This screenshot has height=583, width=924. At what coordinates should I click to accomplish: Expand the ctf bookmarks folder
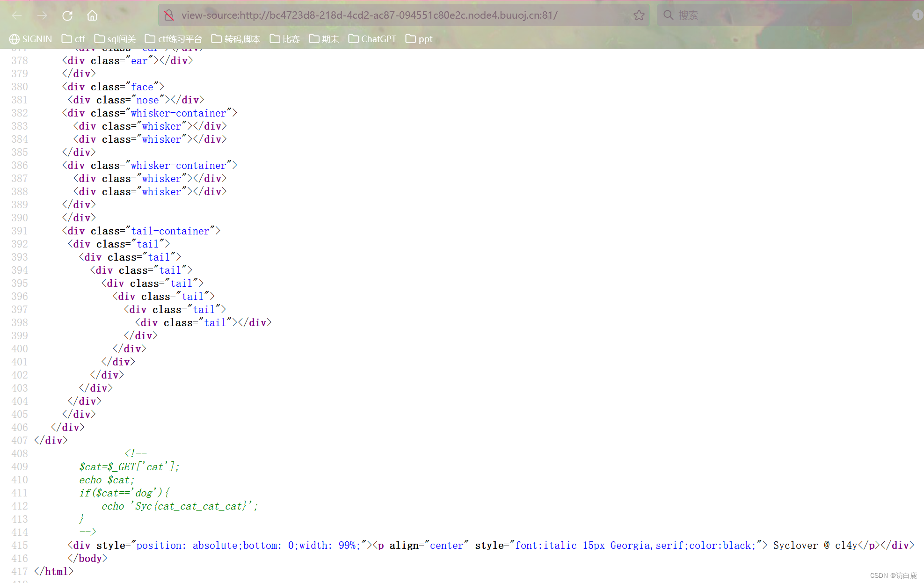73,39
